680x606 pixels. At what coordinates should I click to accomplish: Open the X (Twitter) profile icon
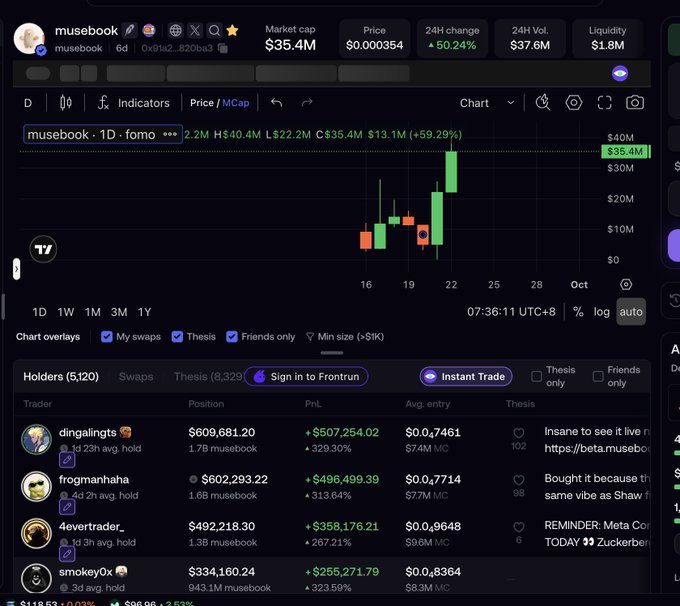pos(195,30)
